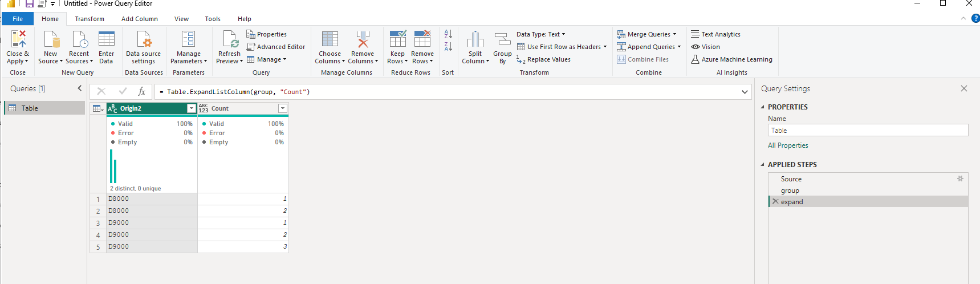Open Data Type: Text dropdown
Viewport: 980px width, 284px height.
click(x=541, y=34)
